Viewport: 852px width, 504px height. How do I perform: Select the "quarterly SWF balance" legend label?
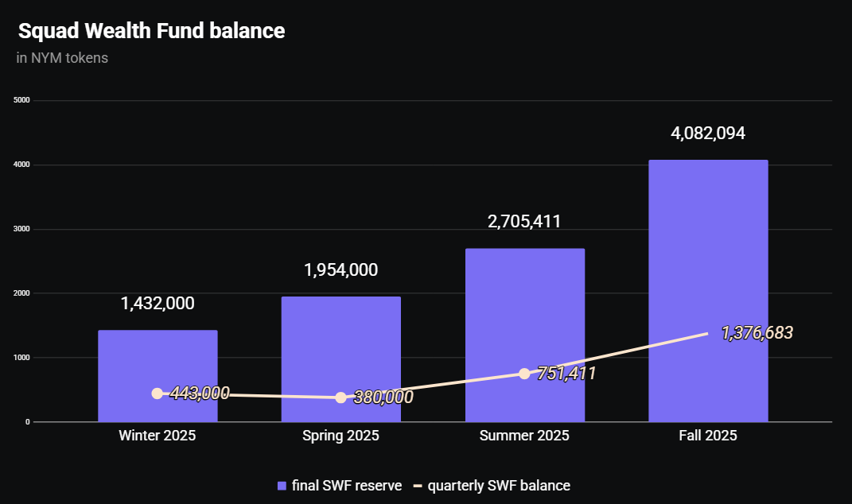(x=499, y=486)
